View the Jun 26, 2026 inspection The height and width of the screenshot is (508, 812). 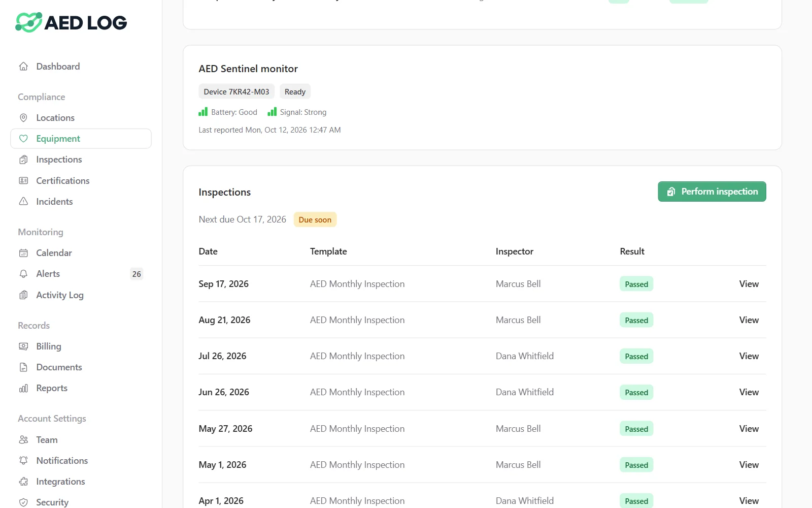pos(749,392)
